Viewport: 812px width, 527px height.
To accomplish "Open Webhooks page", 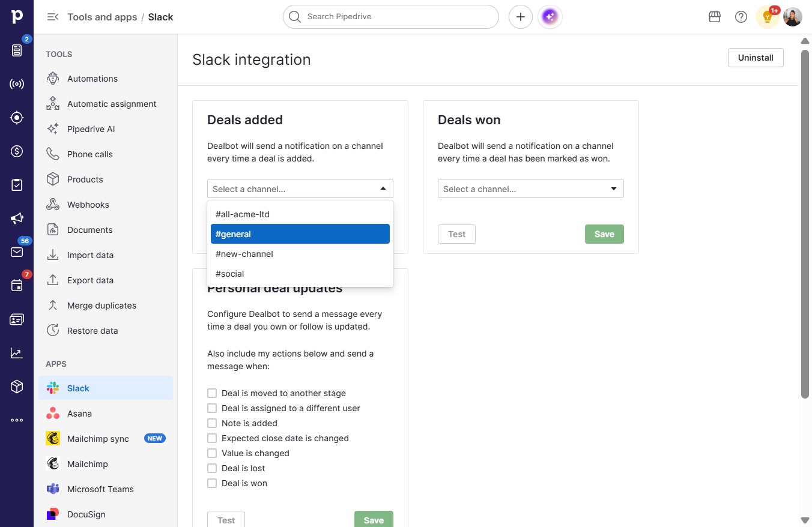I will tap(106, 205).
